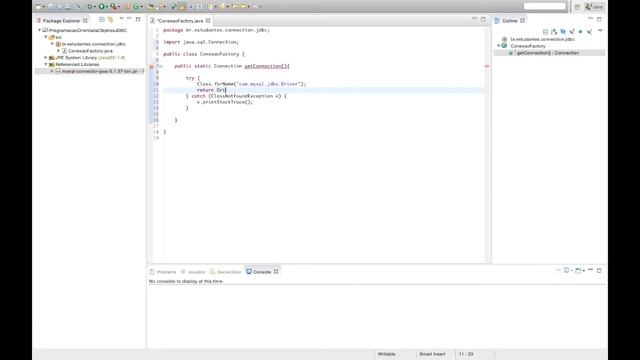The width and height of the screenshot is (640, 360).
Task: Open the Outline view menu arrow
Action: (600, 30)
